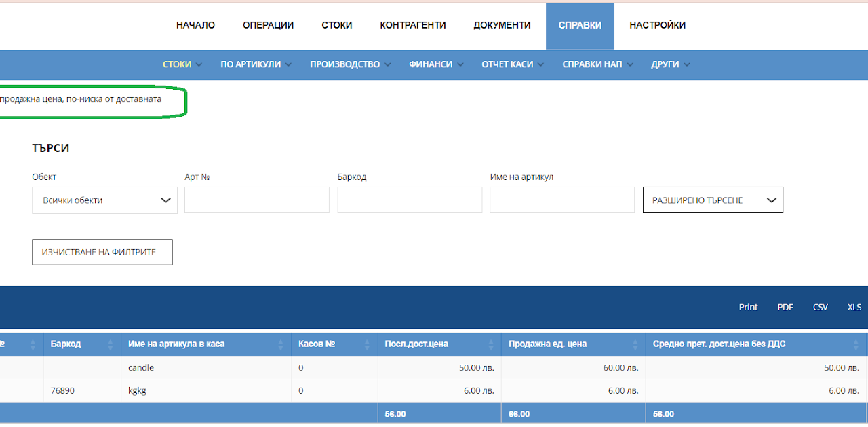The image size is (868, 427).
Task: Sort by Касов № column arrows
Action: 367,345
